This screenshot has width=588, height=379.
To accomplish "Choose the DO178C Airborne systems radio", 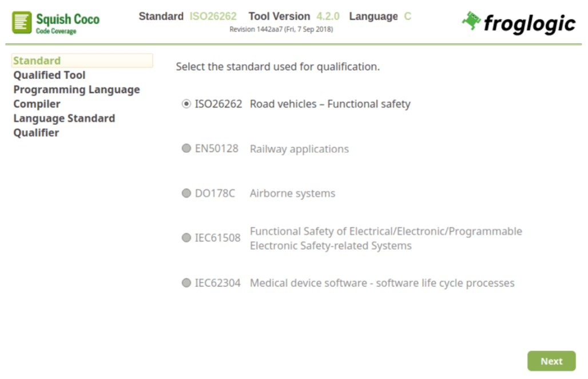I will pyautogui.click(x=186, y=194).
